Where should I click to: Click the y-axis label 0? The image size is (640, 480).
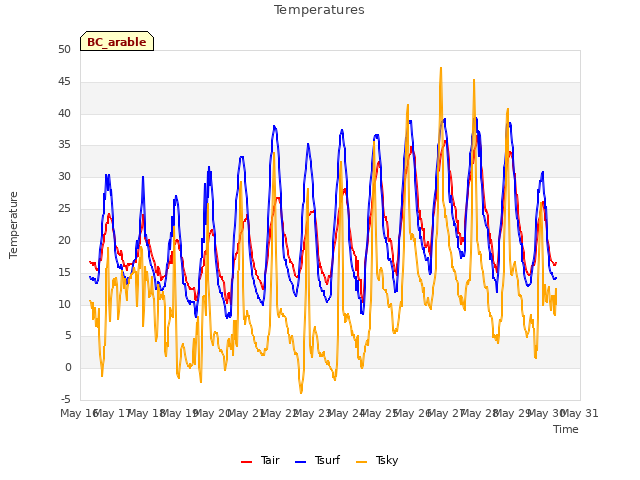pyautogui.click(x=68, y=367)
